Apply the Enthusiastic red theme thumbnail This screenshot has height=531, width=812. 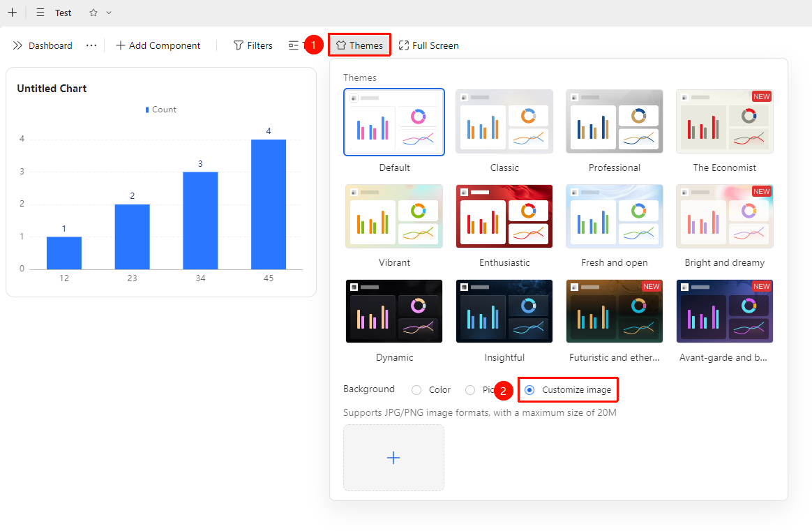click(504, 216)
